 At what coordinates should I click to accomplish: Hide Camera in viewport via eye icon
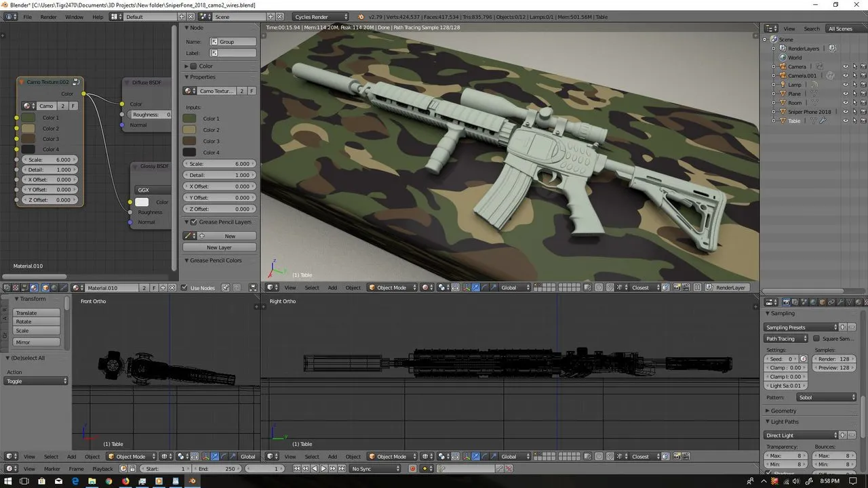click(845, 66)
